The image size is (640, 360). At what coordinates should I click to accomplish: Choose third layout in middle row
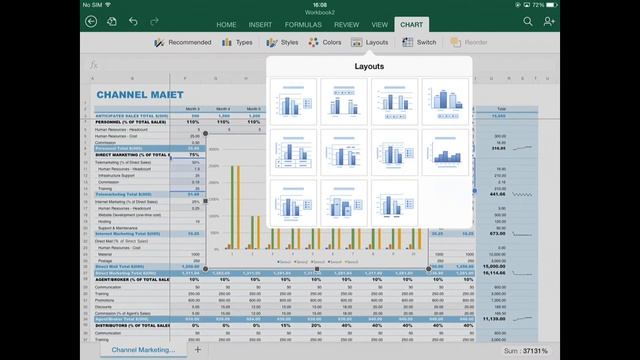point(395,152)
